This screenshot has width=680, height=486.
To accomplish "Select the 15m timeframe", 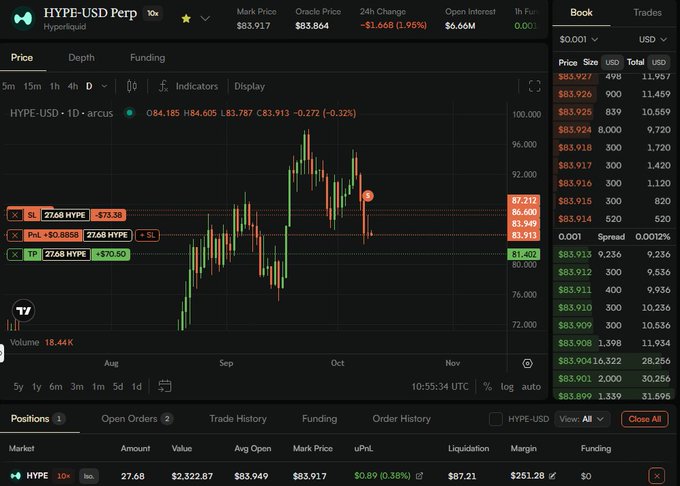I will click(x=32, y=86).
